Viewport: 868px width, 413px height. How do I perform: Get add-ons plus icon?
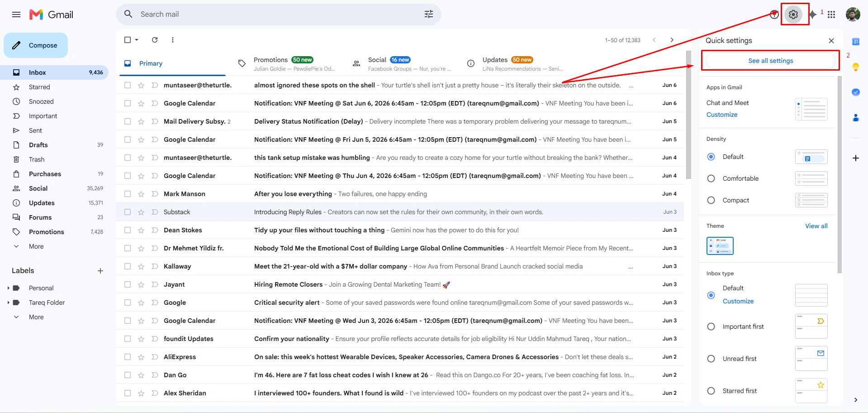point(856,158)
